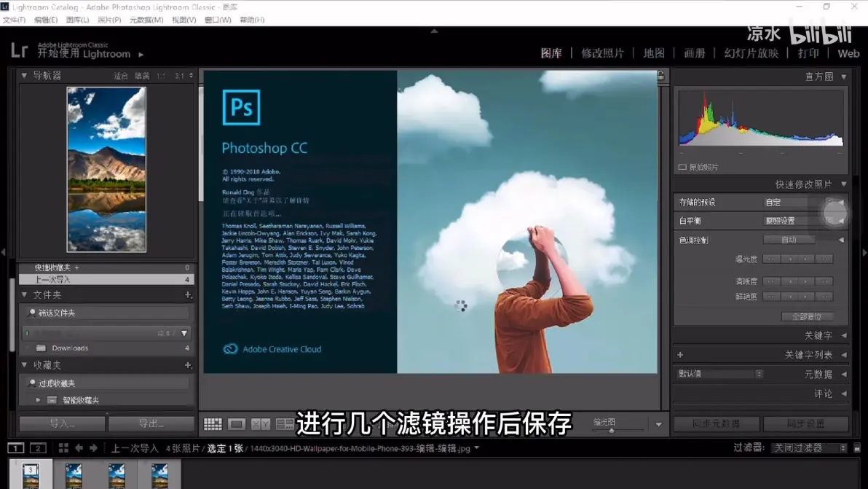The width and height of the screenshot is (868, 489).
Task: Click the Downloads folder icon
Action: pos(41,348)
